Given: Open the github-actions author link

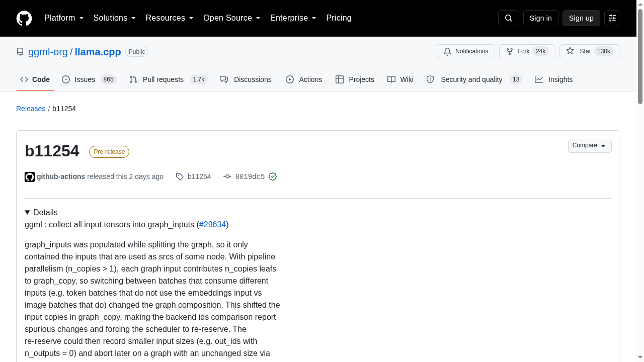Looking at the screenshot, I should click(x=61, y=176).
